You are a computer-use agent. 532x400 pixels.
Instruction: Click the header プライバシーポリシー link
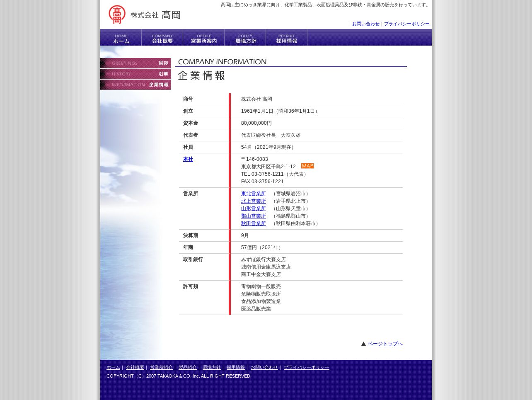click(407, 24)
